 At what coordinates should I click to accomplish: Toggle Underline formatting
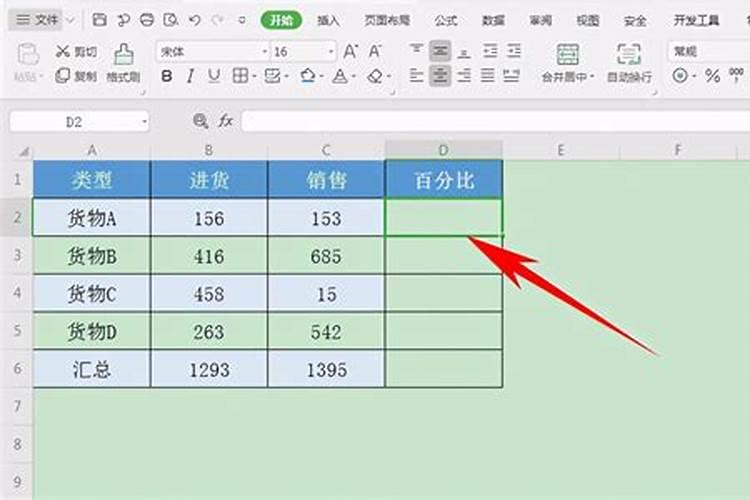click(x=214, y=76)
